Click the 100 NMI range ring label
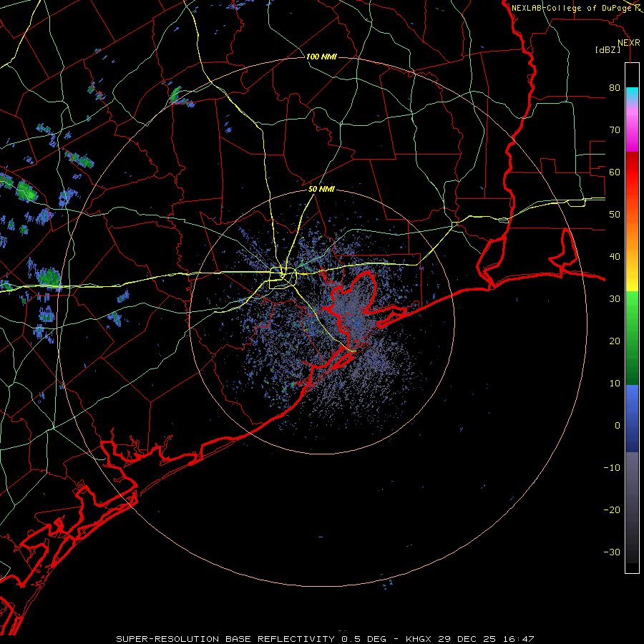 coord(321,57)
